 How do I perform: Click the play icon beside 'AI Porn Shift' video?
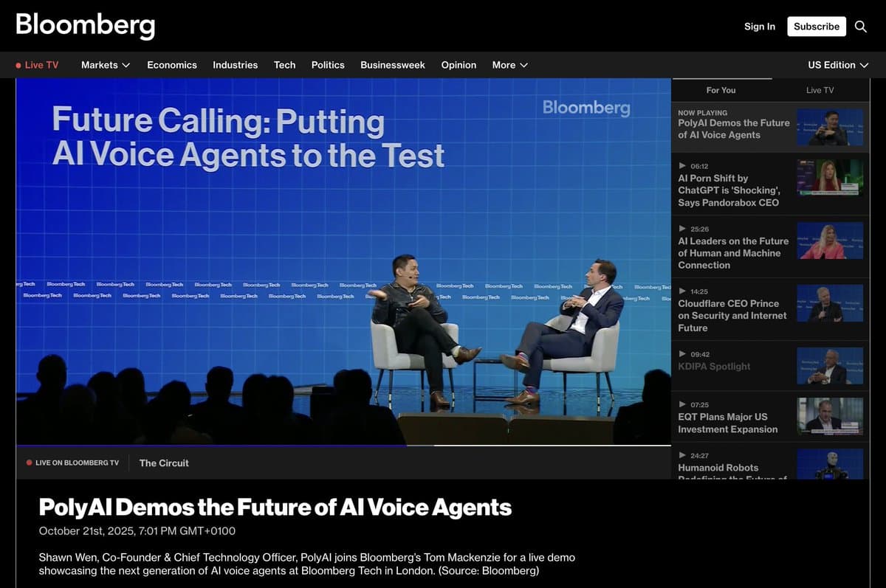coord(683,165)
